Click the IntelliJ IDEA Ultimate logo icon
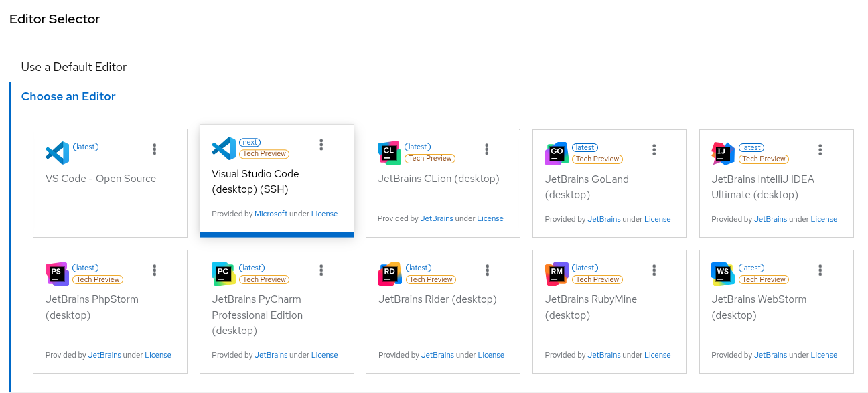The width and height of the screenshot is (868, 393). [x=723, y=153]
